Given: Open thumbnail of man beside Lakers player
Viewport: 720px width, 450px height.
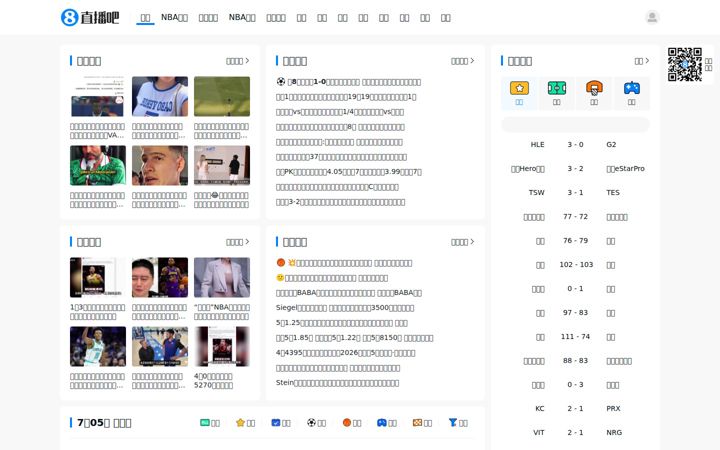Looking at the screenshot, I should pyautogui.click(x=160, y=277).
